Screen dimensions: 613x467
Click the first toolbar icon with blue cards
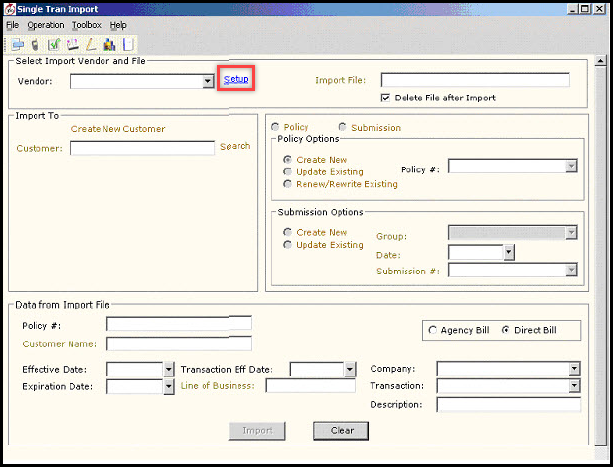[x=17, y=44]
